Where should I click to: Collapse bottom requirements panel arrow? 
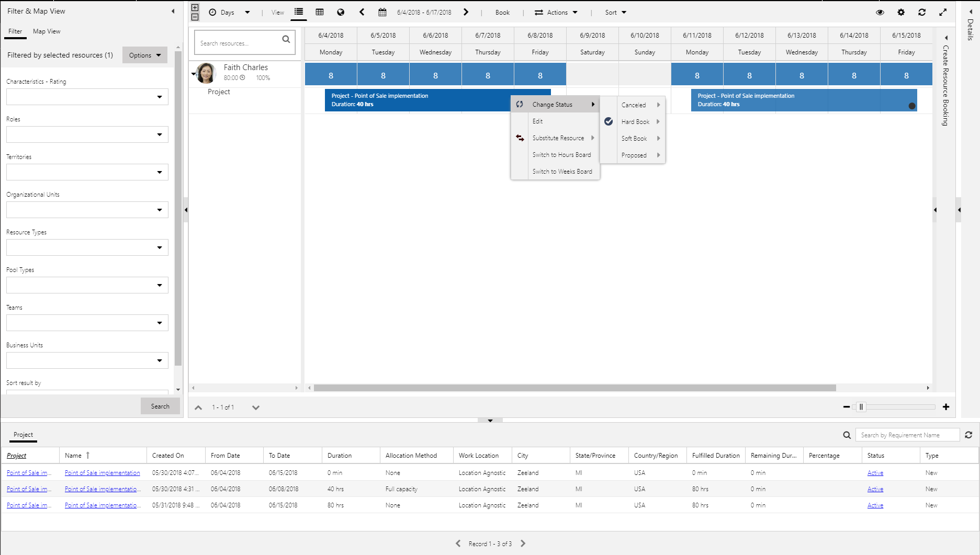coord(490,421)
